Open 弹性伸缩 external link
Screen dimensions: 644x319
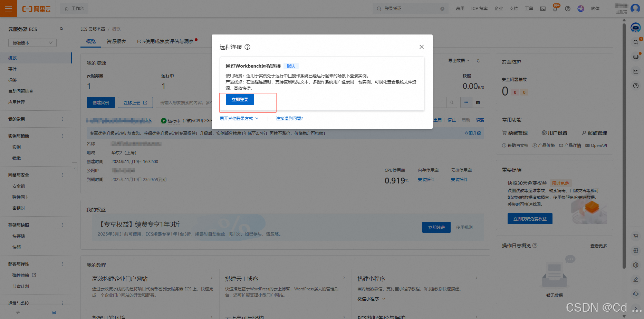(x=24, y=275)
